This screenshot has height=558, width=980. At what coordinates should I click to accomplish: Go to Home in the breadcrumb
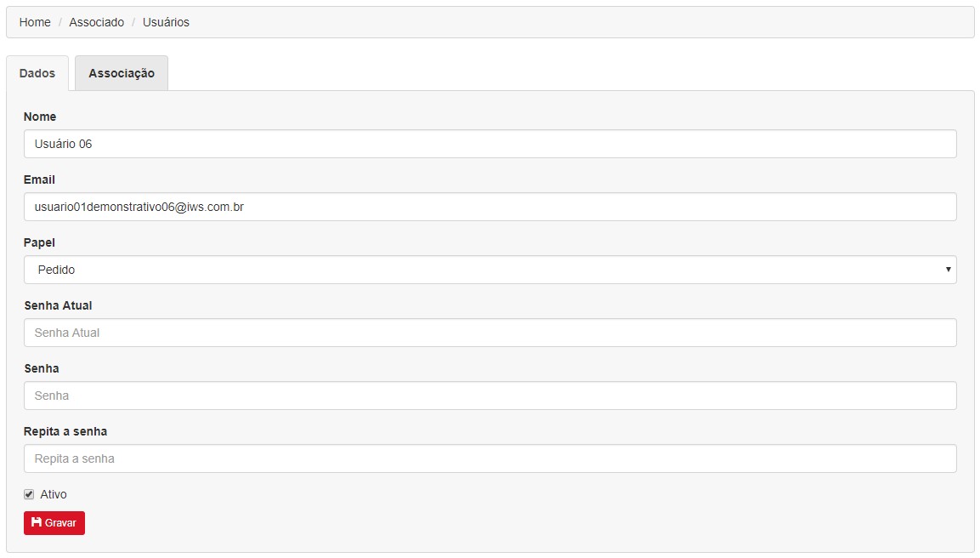coord(35,22)
